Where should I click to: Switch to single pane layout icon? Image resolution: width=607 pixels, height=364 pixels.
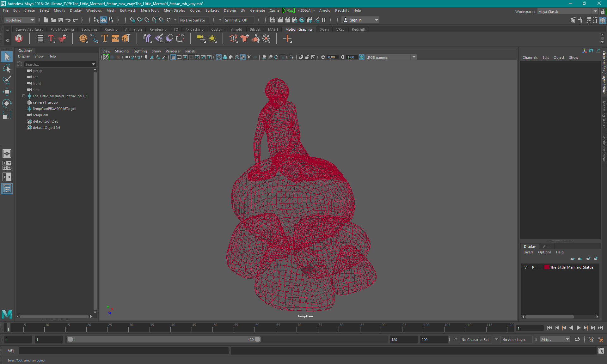click(x=7, y=154)
